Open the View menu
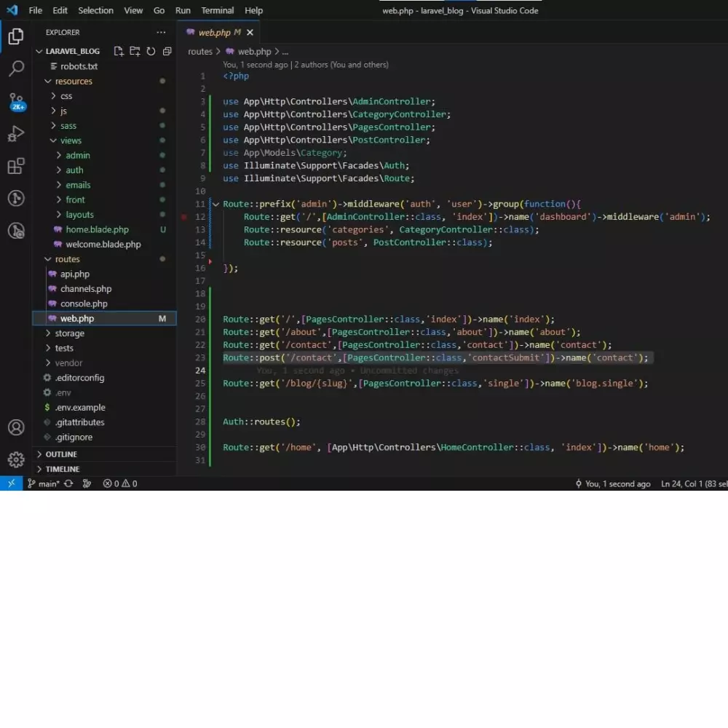Viewport: 728px width, 728px height. [x=133, y=10]
